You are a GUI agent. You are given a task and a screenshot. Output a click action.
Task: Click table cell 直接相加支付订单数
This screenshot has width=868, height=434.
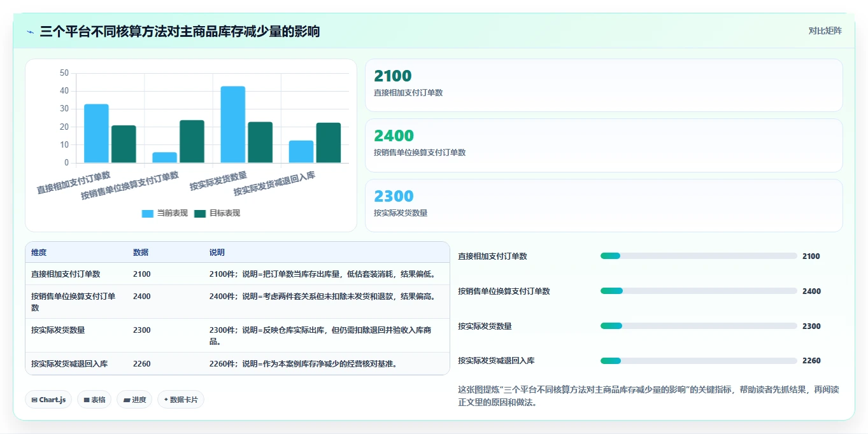tap(66, 274)
